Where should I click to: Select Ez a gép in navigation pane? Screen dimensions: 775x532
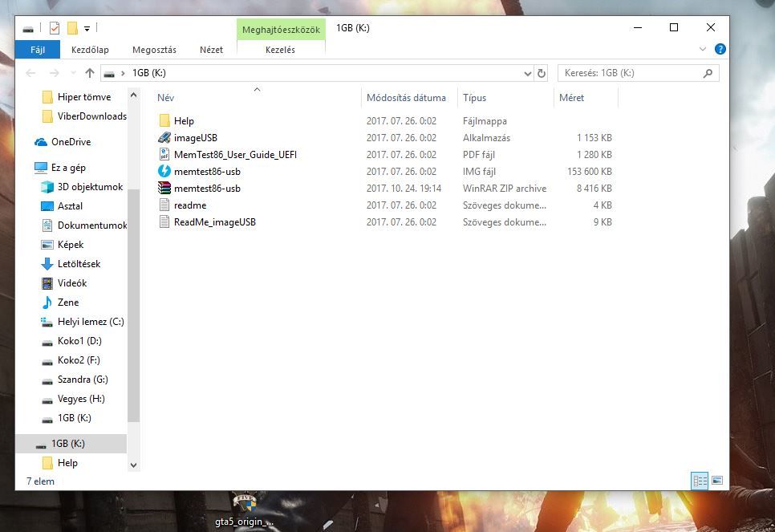tap(68, 168)
